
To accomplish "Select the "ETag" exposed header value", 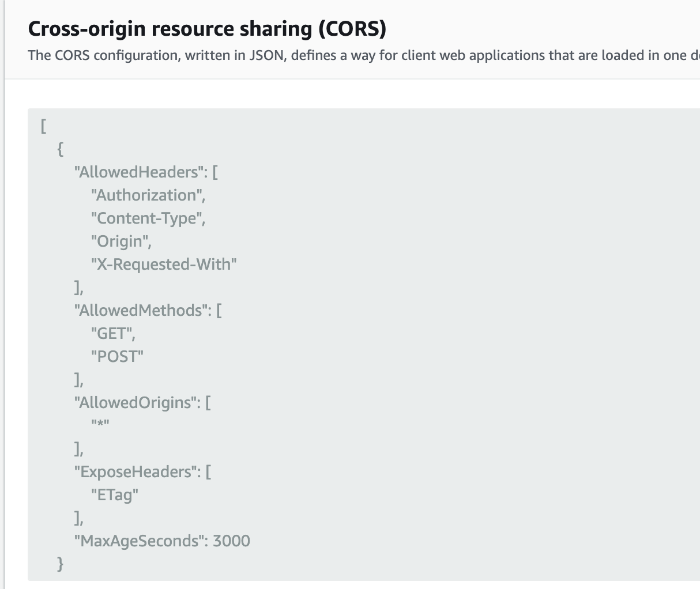I will (x=115, y=494).
